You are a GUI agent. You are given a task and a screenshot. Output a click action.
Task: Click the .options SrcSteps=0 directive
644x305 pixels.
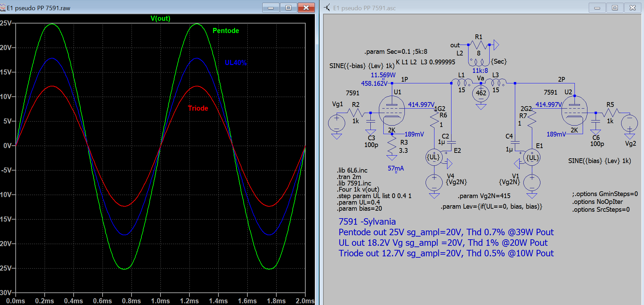point(601,209)
